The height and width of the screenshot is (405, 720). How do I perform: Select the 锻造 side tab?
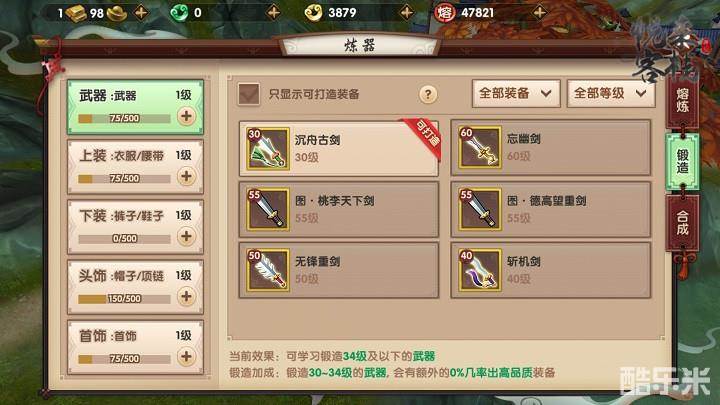tap(682, 162)
